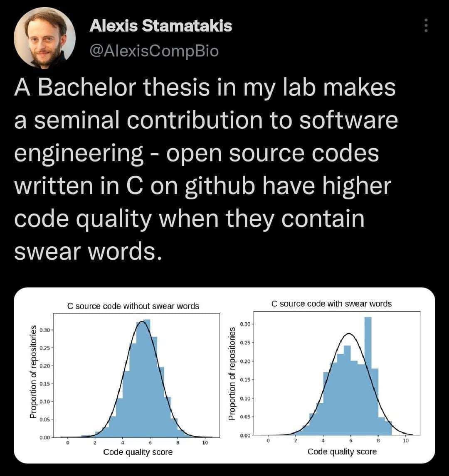Image resolution: width=449 pixels, height=476 pixels.
Task: Select the 'C source code without swear words' title
Action: 134,305
